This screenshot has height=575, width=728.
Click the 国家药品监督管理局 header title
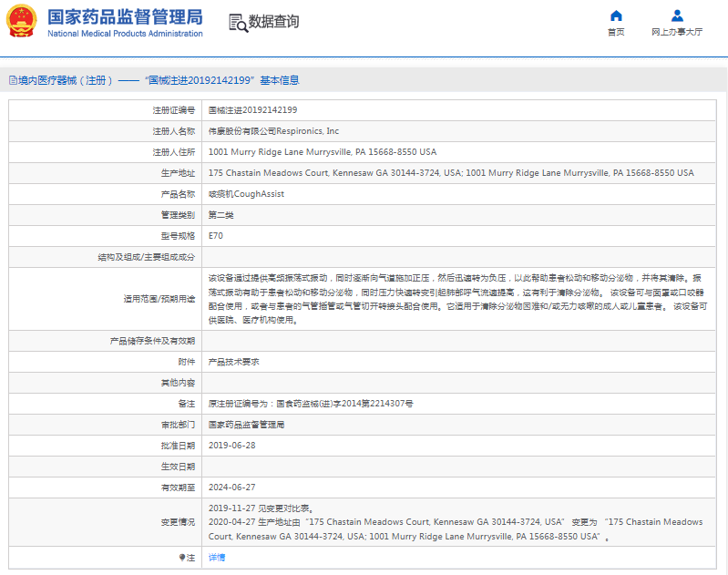click(125, 17)
